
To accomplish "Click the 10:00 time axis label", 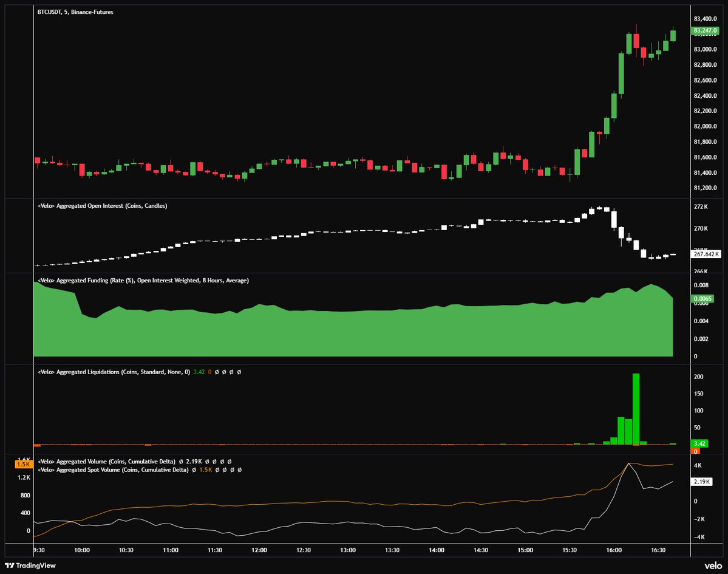I will tap(82, 550).
